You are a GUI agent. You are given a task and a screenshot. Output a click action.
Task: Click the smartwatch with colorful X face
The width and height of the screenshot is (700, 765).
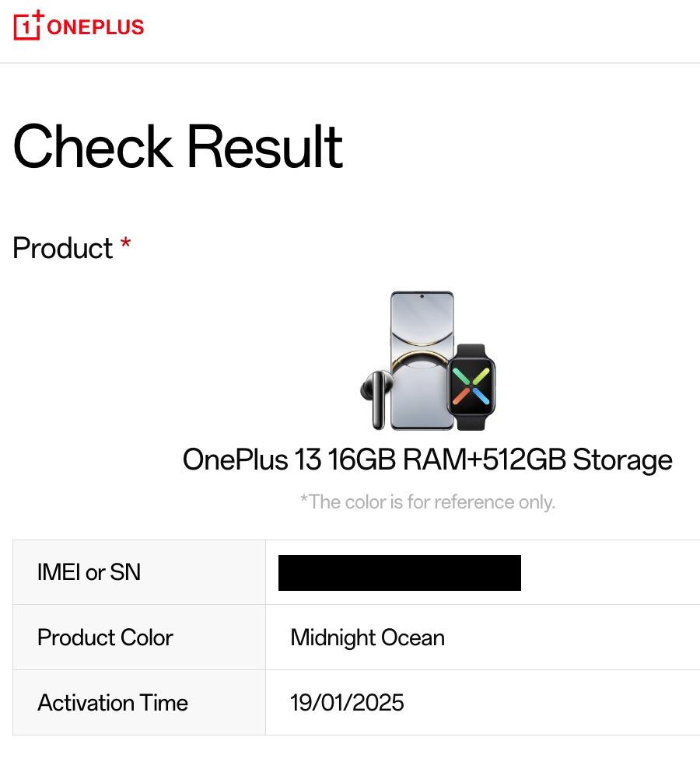click(x=471, y=386)
